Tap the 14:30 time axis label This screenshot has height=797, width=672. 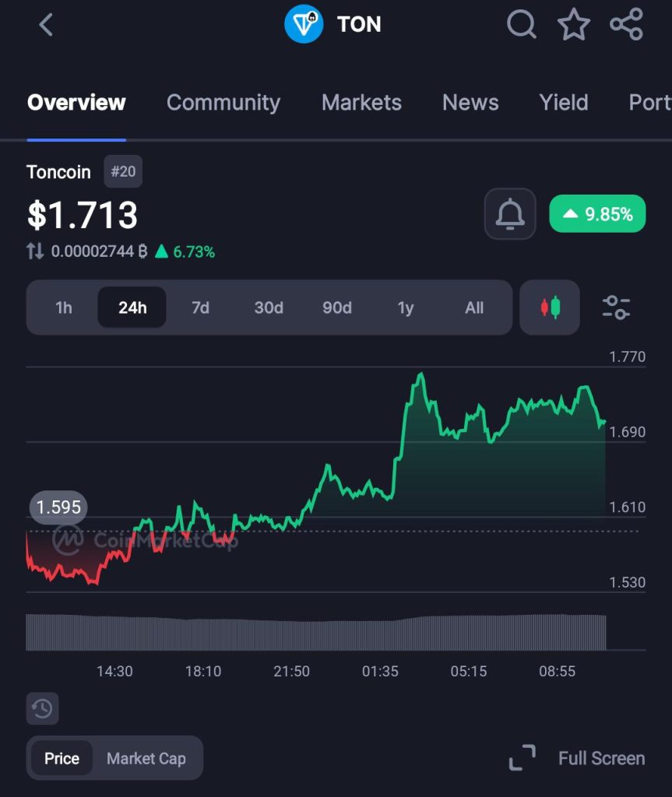click(114, 671)
